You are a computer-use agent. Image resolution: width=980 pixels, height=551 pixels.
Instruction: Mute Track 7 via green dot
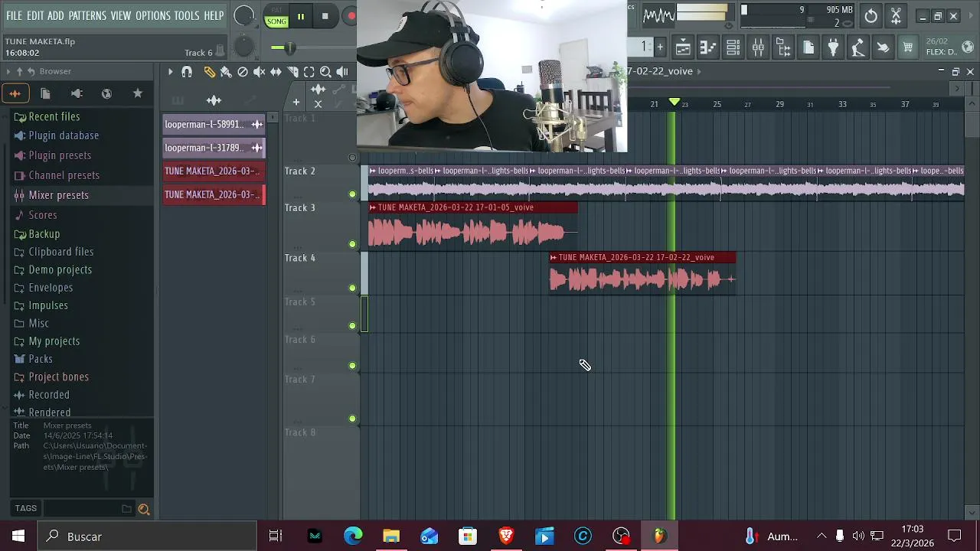tap(352, 419)
